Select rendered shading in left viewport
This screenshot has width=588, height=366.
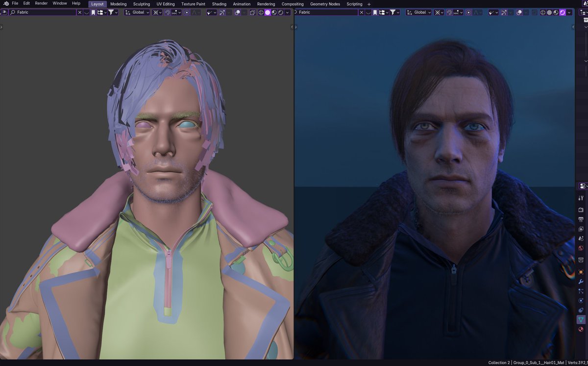pos(281,12)
